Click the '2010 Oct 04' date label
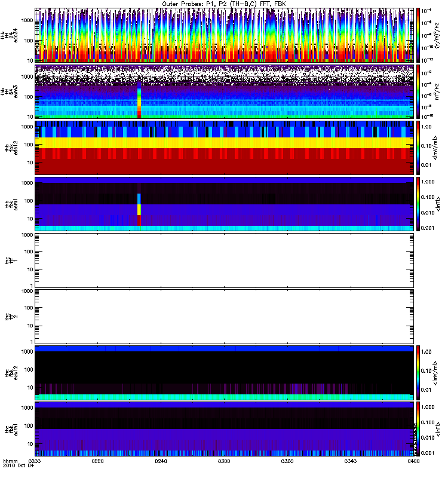Image resolution: width=448 pixels, height=478 pixels. (x=19, y=465)
